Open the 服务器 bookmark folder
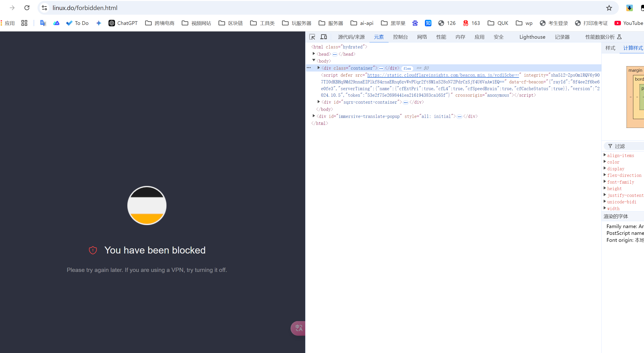The image size is (644, 353). click(331, 23)
